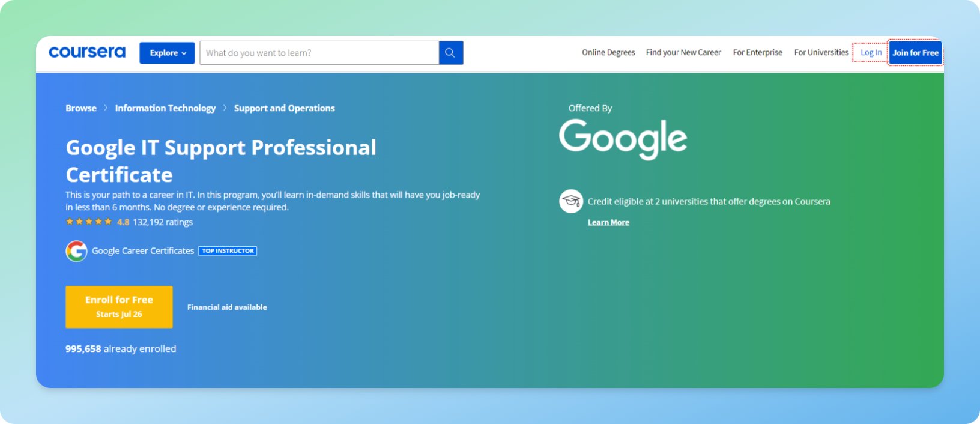Click the course title heading

point(221,161)
